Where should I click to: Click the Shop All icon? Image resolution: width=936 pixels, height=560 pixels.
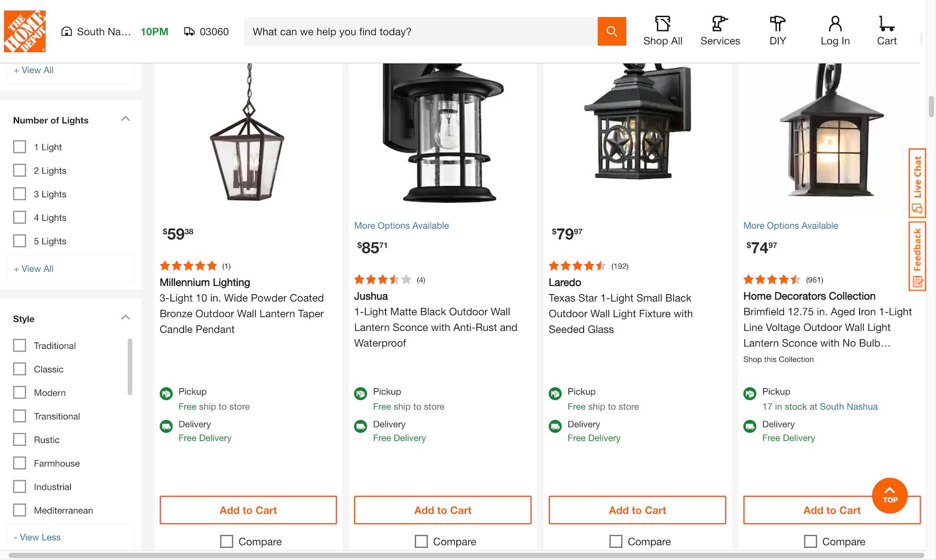click(x=663, y=24)
